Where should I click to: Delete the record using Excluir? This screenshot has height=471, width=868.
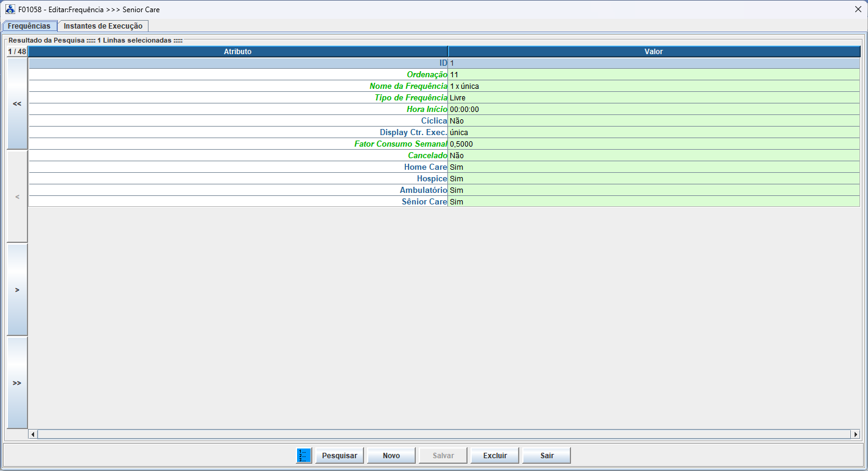pos(494,455)
